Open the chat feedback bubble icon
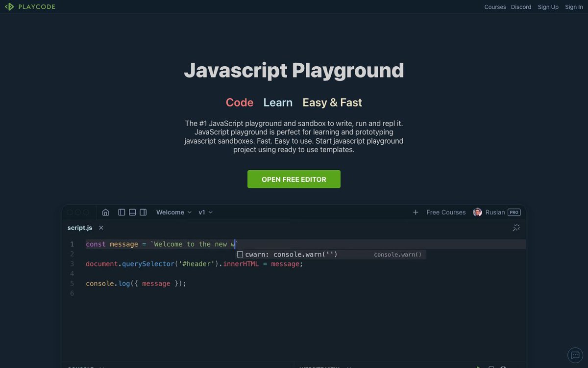This screenshot has height=368, width=588. 575,355
